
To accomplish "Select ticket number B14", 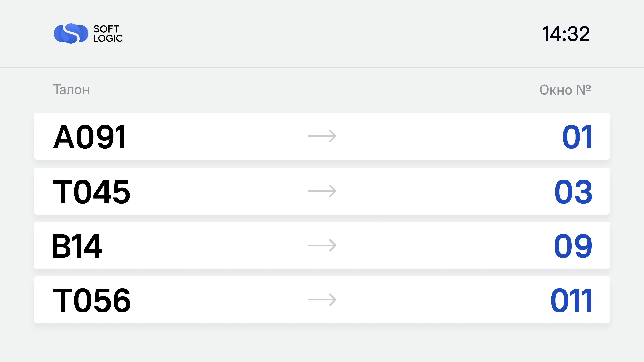I will pos(77,246).
